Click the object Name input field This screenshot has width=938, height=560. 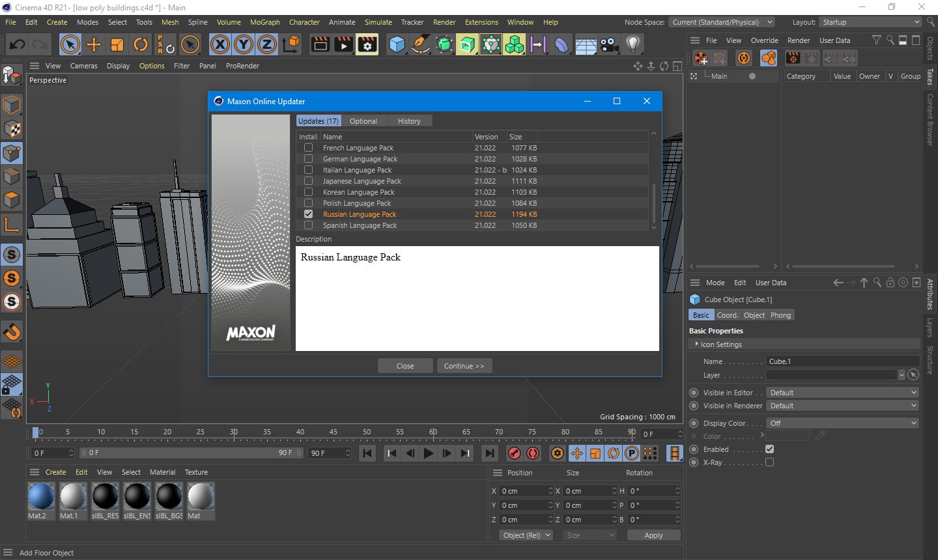click(842, 361)
